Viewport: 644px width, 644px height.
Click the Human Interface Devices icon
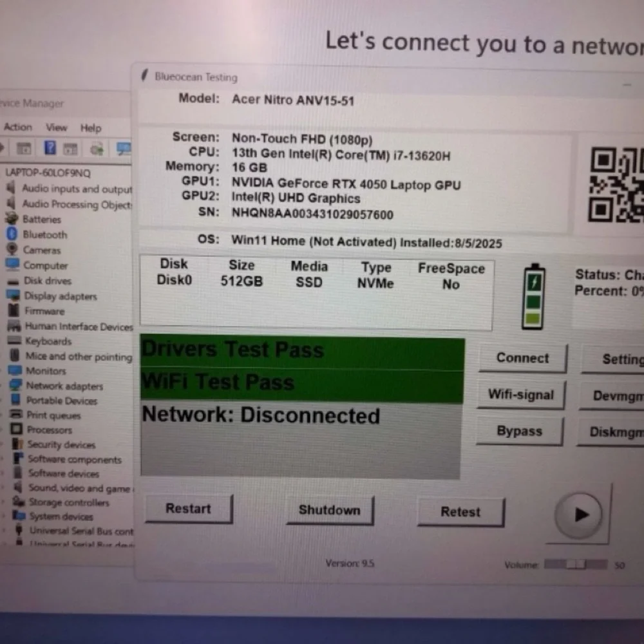click(x=14, y=326)
